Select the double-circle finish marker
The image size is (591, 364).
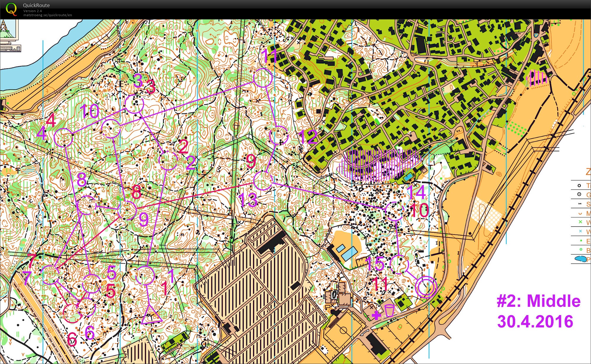[x=426, y=287]
